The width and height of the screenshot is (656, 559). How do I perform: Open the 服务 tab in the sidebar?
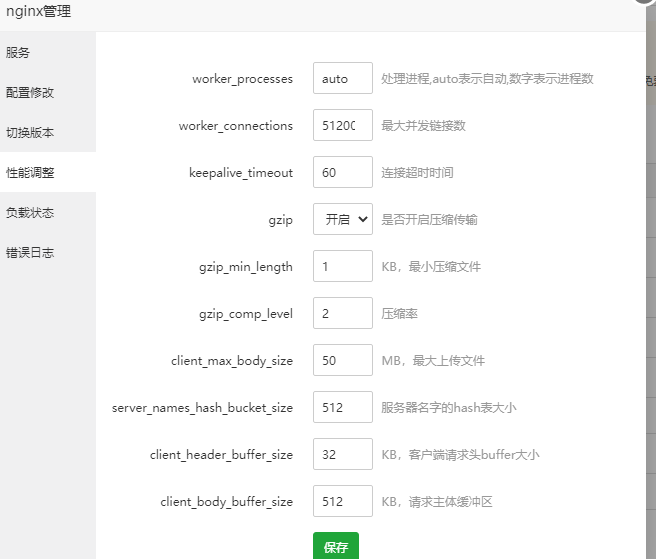tap(48, 53)
